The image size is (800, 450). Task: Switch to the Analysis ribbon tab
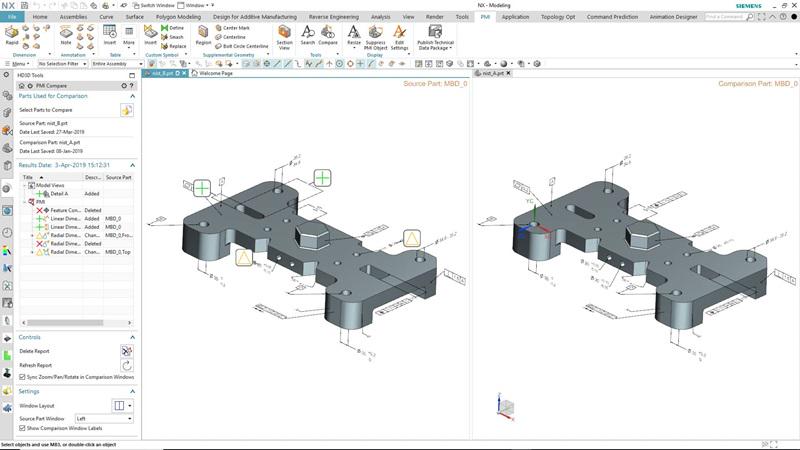click(x=381, y=17)
